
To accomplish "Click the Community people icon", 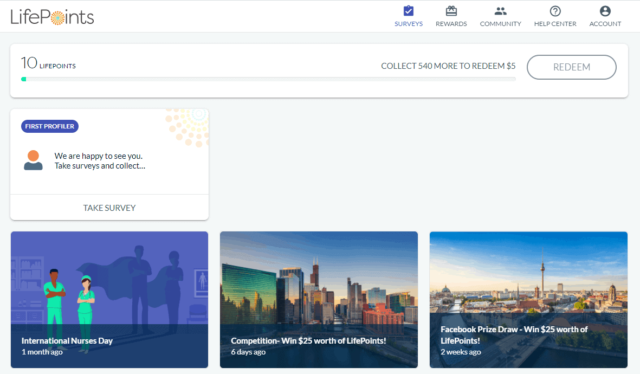I will pos(500,11).
